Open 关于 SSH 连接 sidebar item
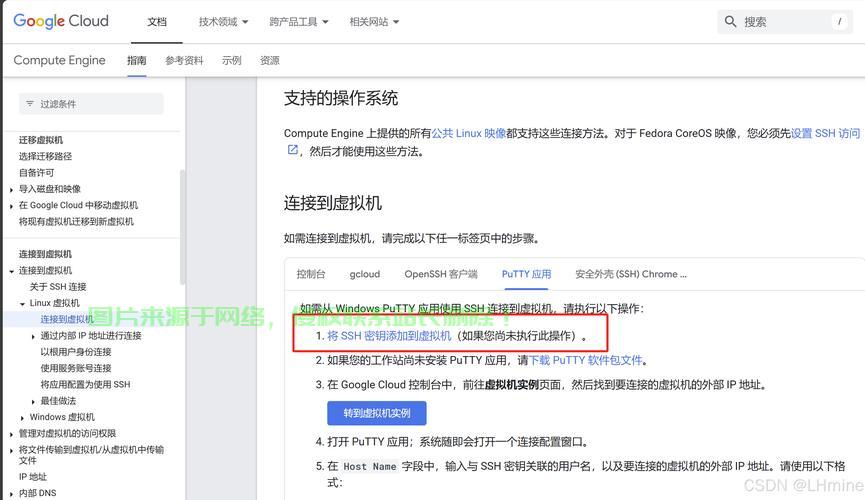 pyautogui.click(x=58, y=286)
